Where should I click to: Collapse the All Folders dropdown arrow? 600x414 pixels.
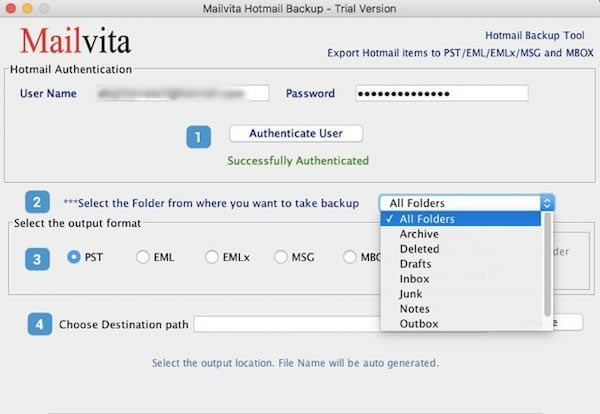(546, 203)
